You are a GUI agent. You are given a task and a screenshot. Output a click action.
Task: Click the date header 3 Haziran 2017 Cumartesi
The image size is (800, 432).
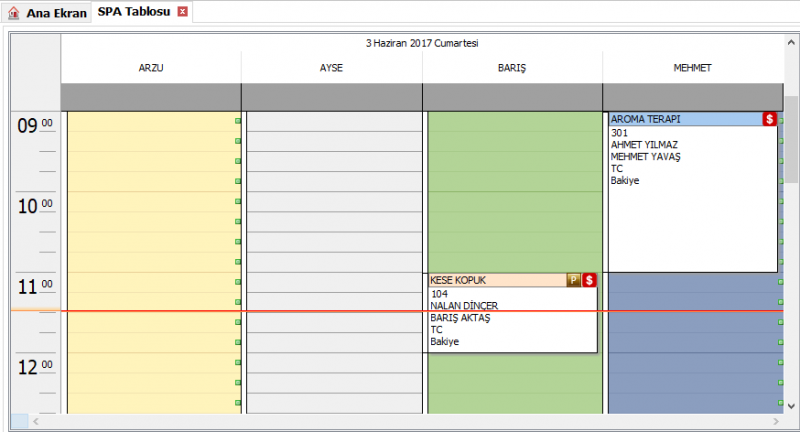[422, 43]
